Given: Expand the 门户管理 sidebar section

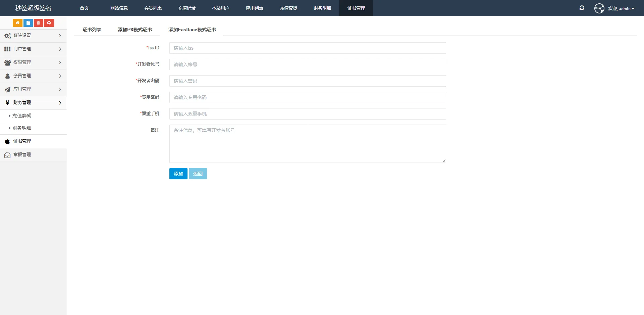Looking at the screenshot, I should click(33, 49).
